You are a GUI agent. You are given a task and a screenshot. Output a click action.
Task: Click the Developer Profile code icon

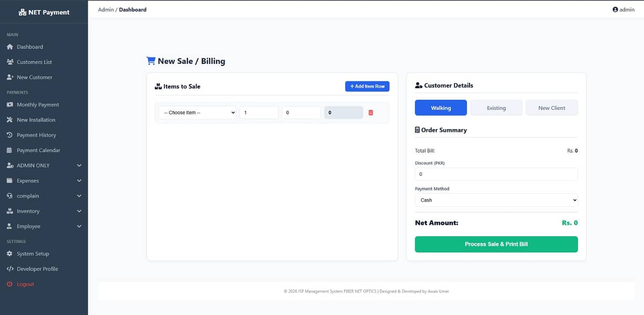pyautogui.click(x=10, y=269)
